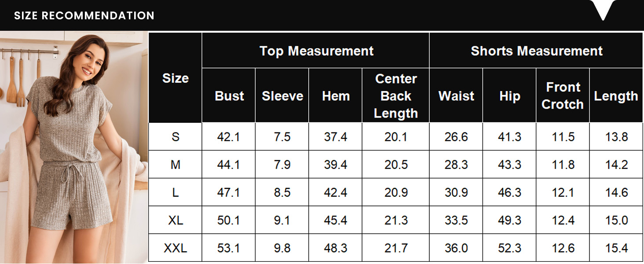The image size is (644, 264).
Task: Select the XL size row label
Action: (175, 220)
